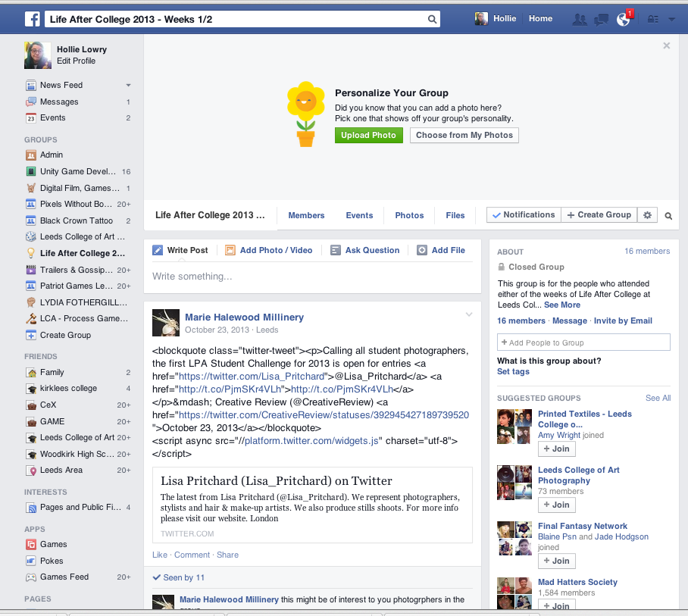Open friend requests icon in top bar

pyautogui.click(x=580, y=19)
